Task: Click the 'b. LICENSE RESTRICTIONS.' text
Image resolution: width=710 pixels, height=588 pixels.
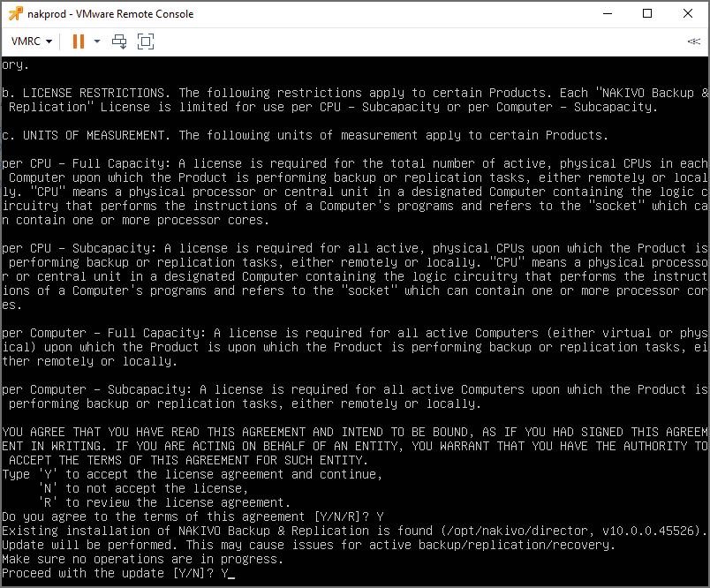Action: (x=86, y=94)
